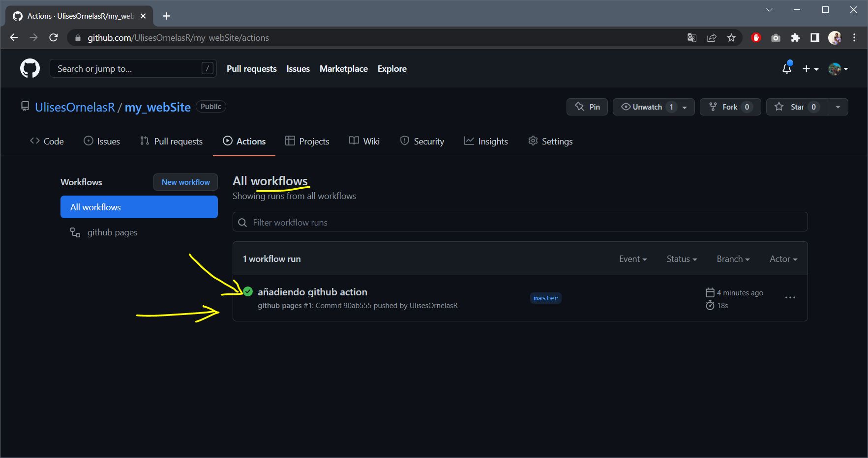Click the tab search chevron in title bar

[x=769, y=10]
